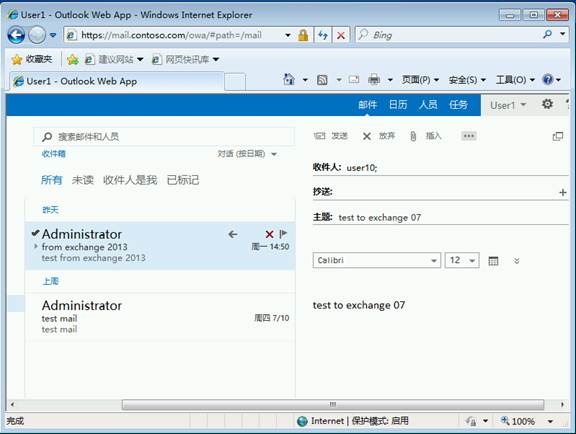
Task: Click the 发送 send button
Action: (331, 136)
